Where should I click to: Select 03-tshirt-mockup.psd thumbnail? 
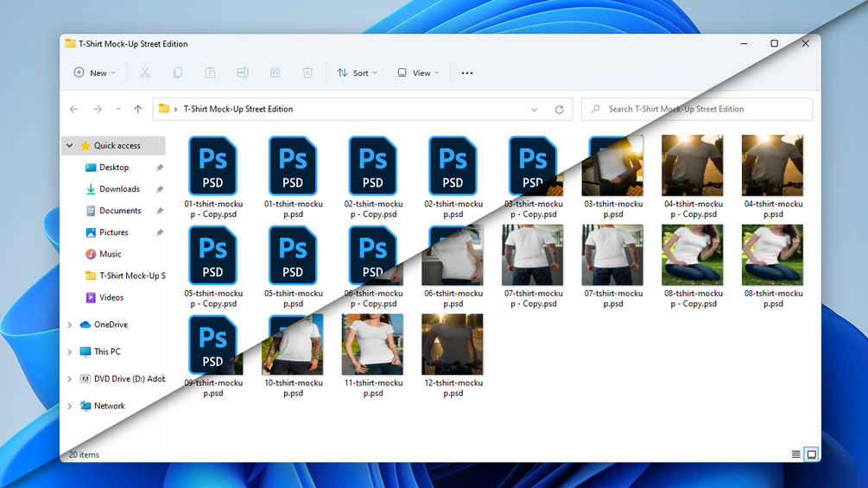click(x=612, y=166)
